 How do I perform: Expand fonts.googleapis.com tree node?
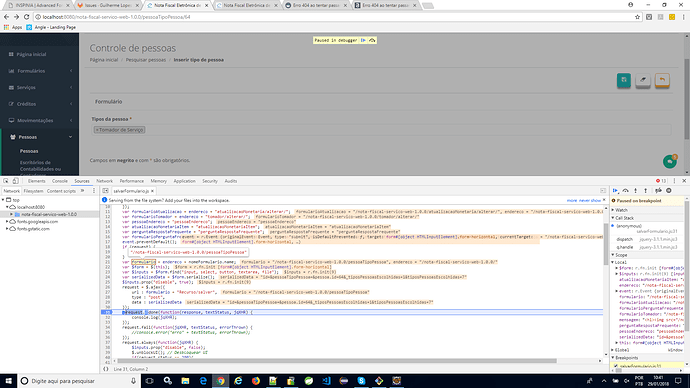click(7, 222)
